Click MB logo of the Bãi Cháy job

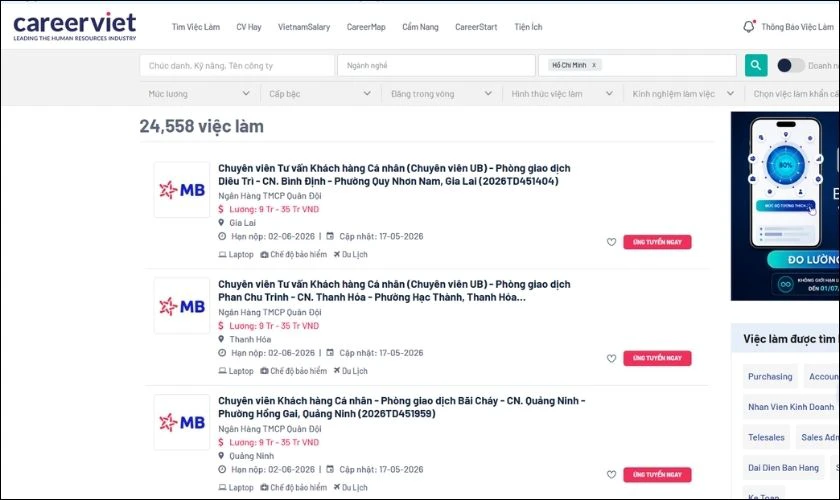tap(182, 422)
